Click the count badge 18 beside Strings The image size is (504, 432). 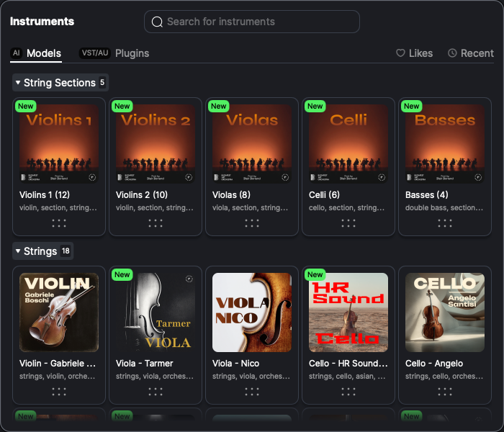tap(66, 251)
